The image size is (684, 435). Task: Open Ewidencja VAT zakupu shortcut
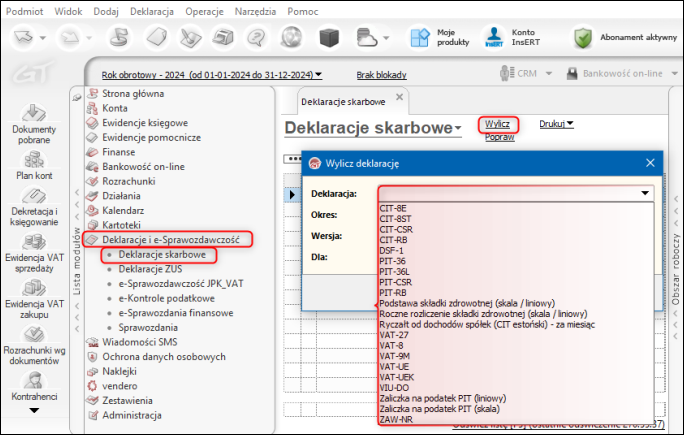coord(34,299)
